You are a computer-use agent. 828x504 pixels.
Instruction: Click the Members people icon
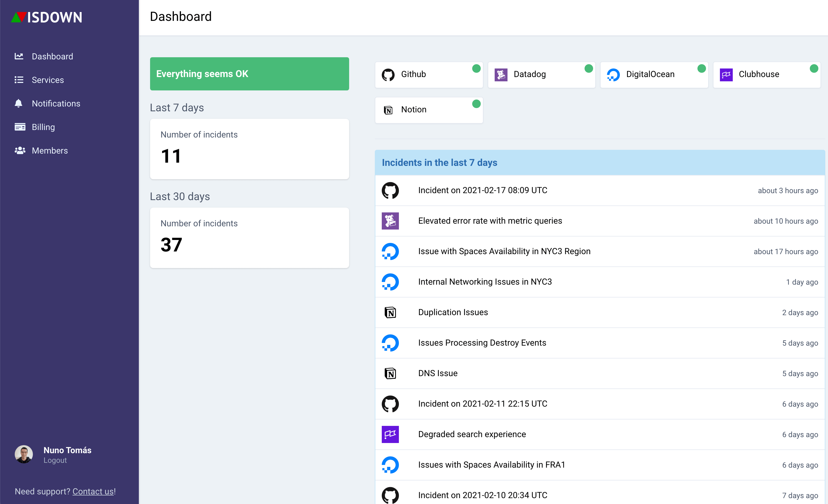click(x=20, y=150)
